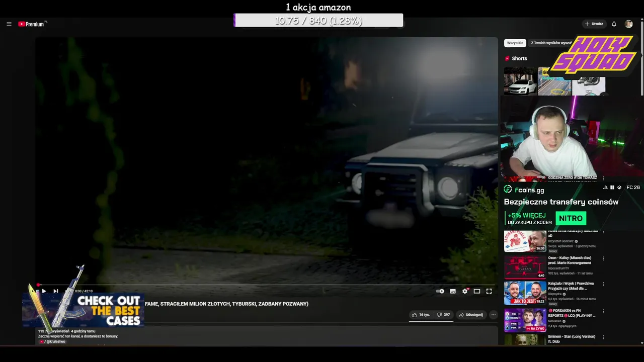644x362 pixels.
Task: Open Eminem - Stan video title
Action: click(x=572, y=339)
